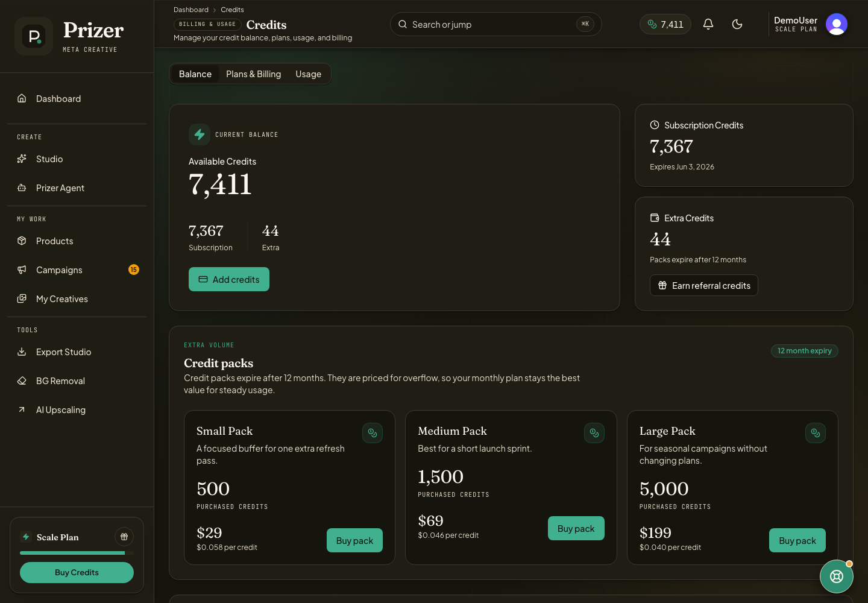Click the gift icon beside Scale Plan
The height and width of the screenshot is (603, 868).
(124, 537)
